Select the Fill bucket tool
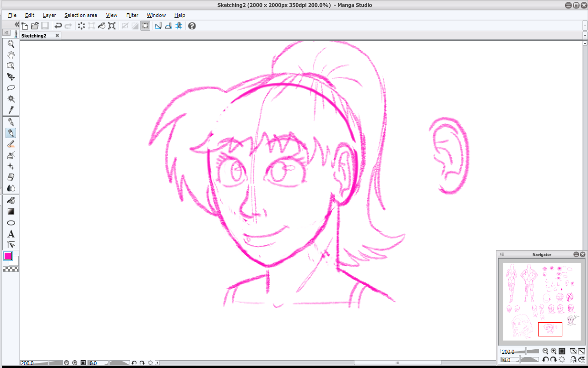This screenshot has height=368, width=588. click(11, 200)
